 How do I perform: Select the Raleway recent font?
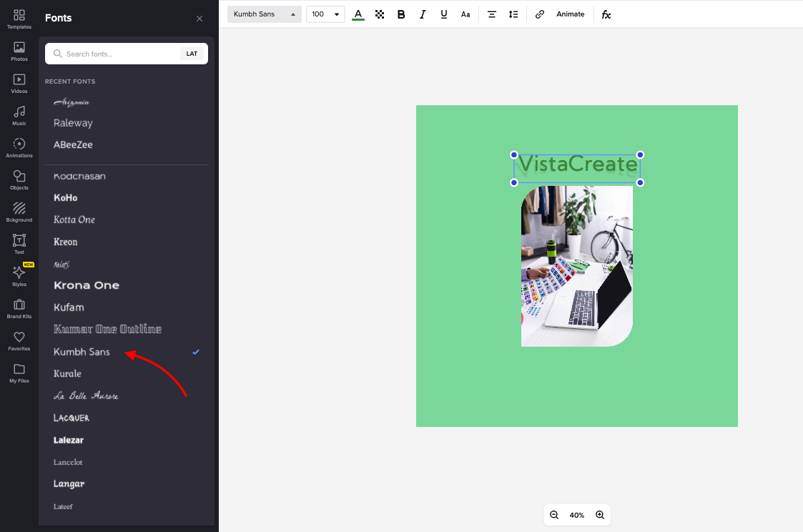click(x=73, y=123)
